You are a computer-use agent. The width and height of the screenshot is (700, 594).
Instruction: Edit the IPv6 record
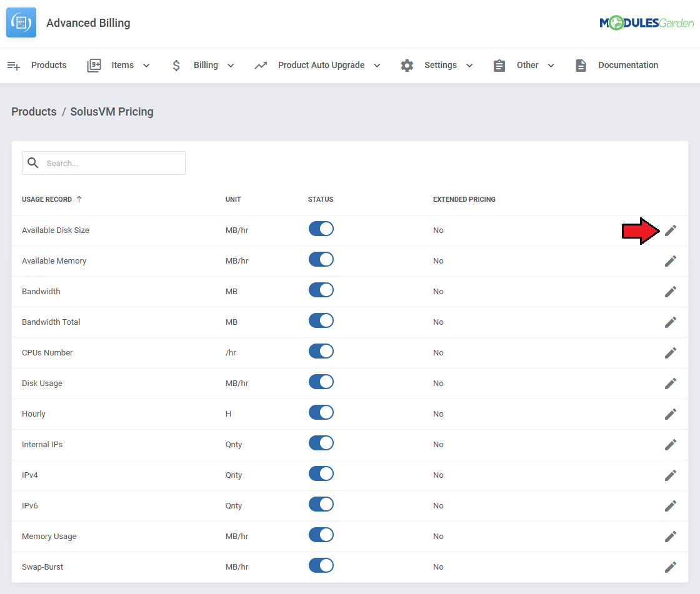[670, 506]
